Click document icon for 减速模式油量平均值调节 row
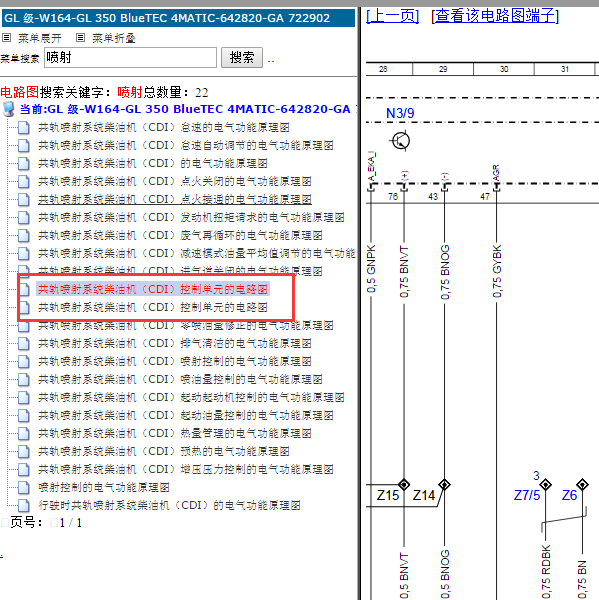 [x=24, y=253]
